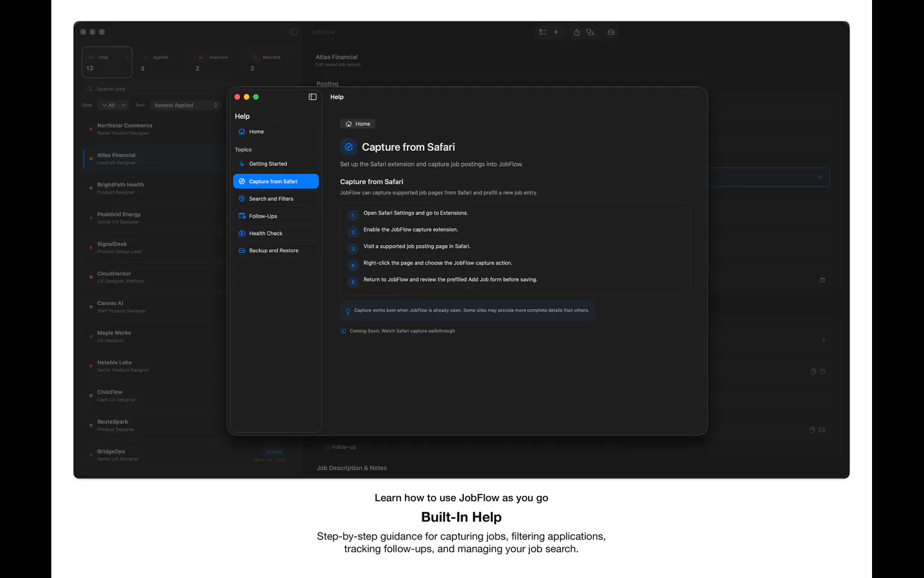Click step 2 text Enable the JobFlow capture extension
Viewport: 924px width, 578px height.
click(x=411, y=230)
